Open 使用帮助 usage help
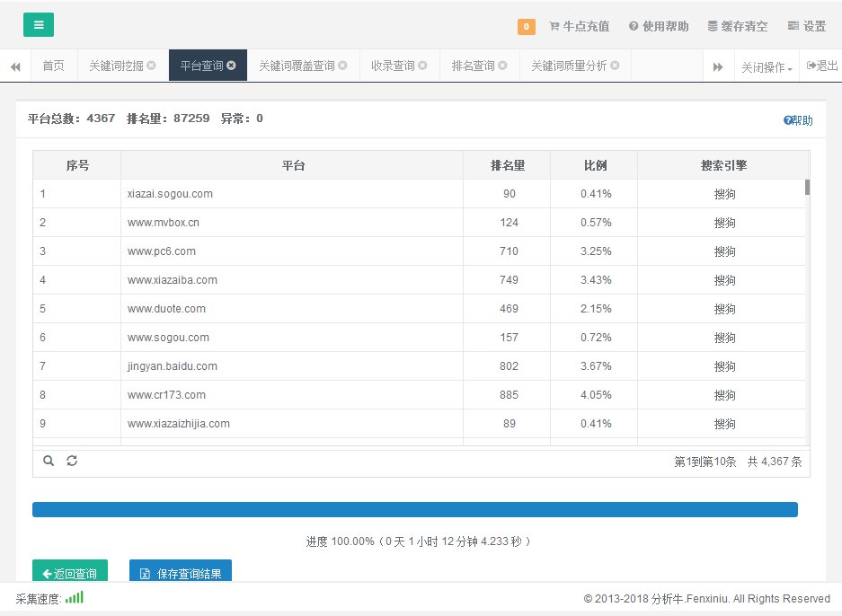The width and height of the screenshot is (842, 616). tap(659, 26)
